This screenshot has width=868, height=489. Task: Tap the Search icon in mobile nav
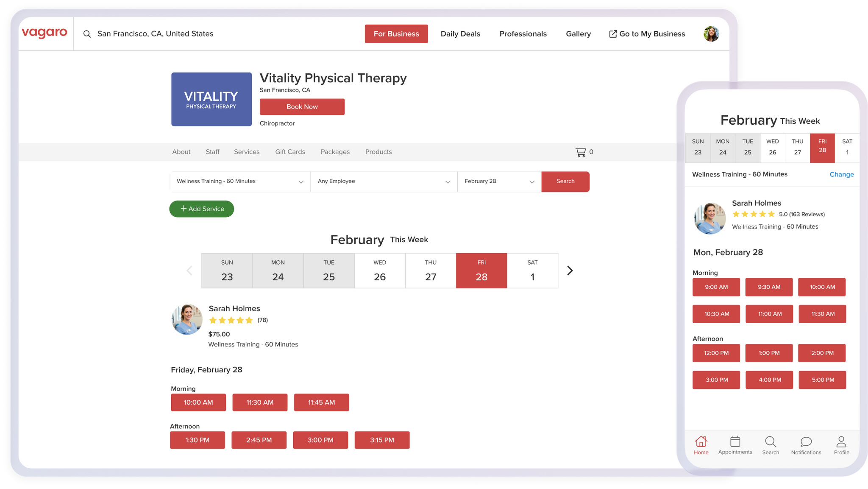771,445
